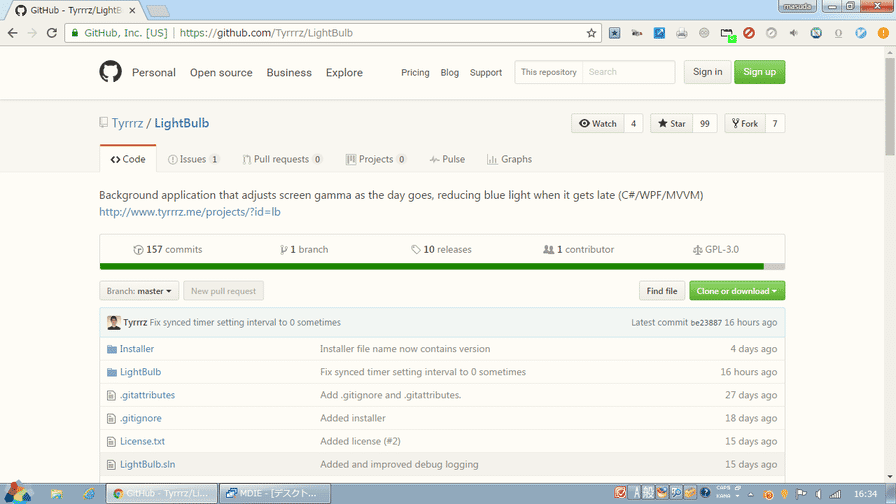Click This repository search scope
The image size is (896, 504).
click(x=549, y=72)
